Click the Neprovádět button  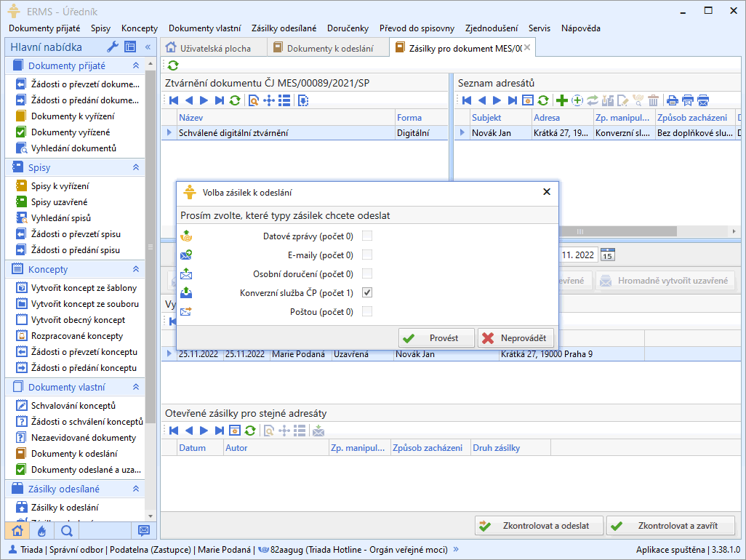coord(517,338)
